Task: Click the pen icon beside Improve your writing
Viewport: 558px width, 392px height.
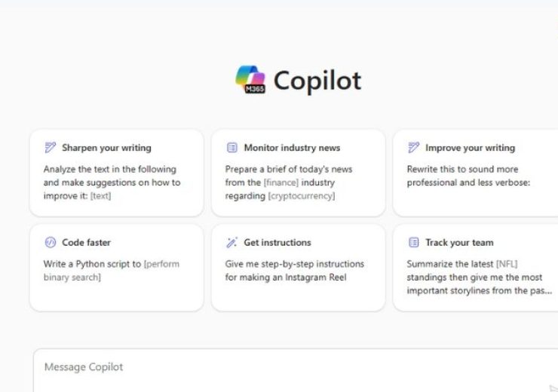Action: [x=413, y=147]
